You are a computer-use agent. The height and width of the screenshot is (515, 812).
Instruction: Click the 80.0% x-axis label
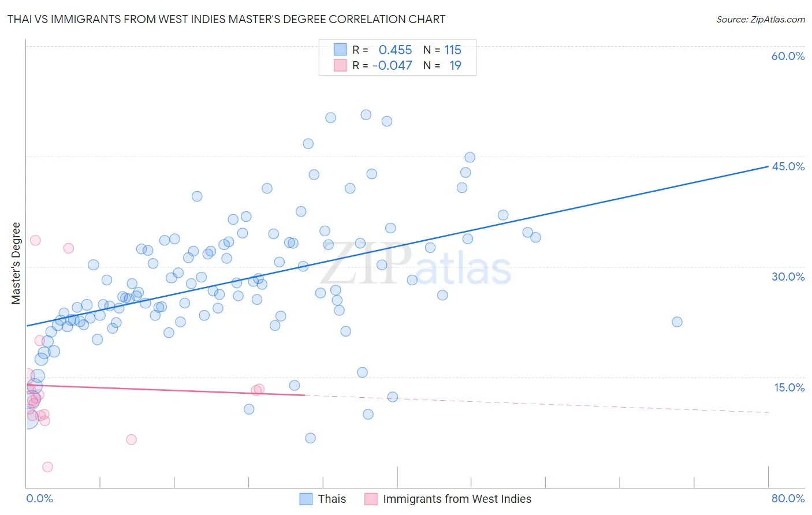coord(788,498)
